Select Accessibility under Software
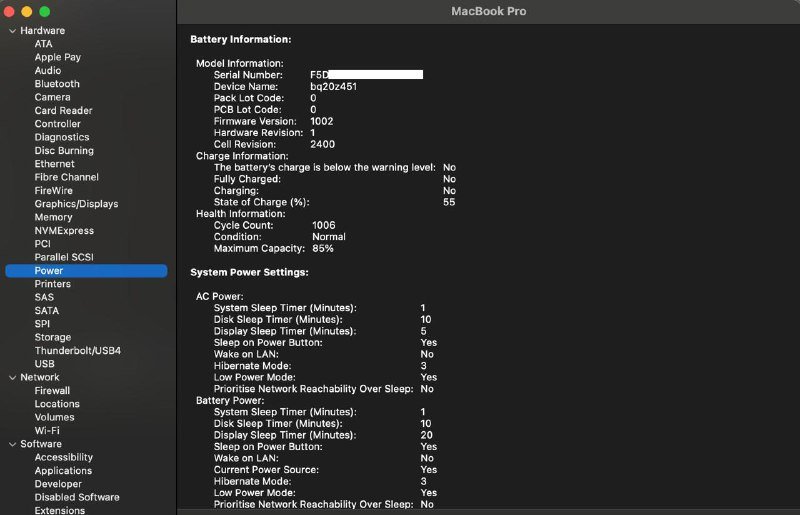The height and width of the screenshot is (515, 800). tap(64, 457)
